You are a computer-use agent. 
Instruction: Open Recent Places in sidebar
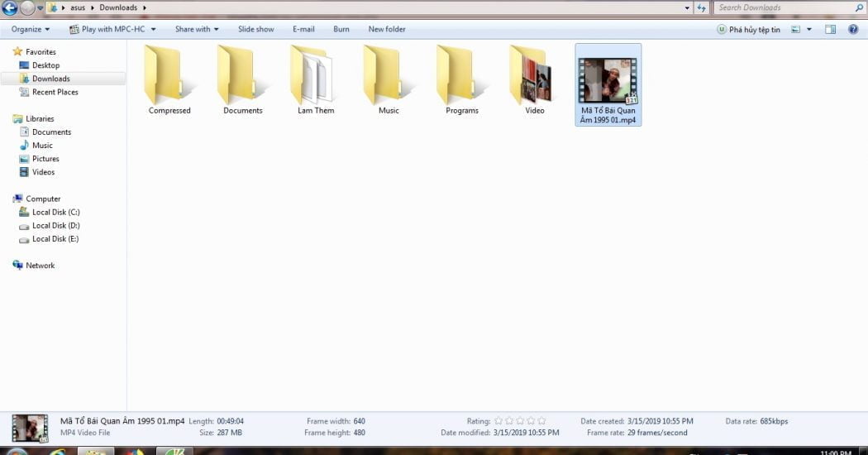pyautogui.click(x=55, y=92)
